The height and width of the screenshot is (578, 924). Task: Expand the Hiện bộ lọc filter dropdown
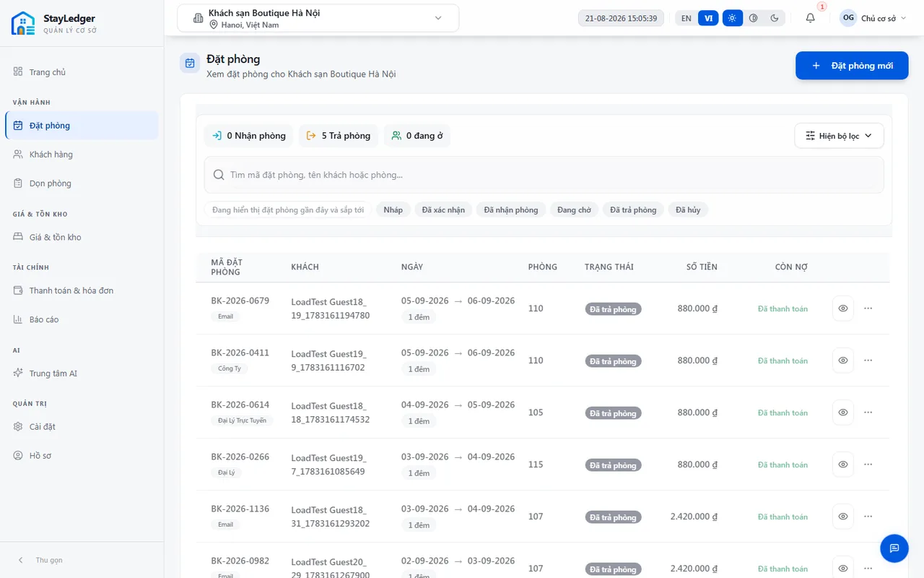coord(839,136)
